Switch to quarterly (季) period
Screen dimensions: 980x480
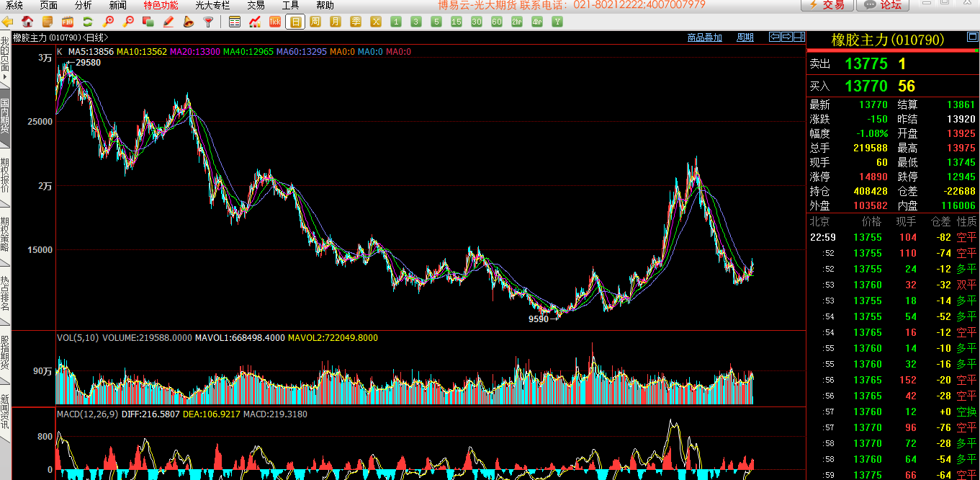point(356,22)
